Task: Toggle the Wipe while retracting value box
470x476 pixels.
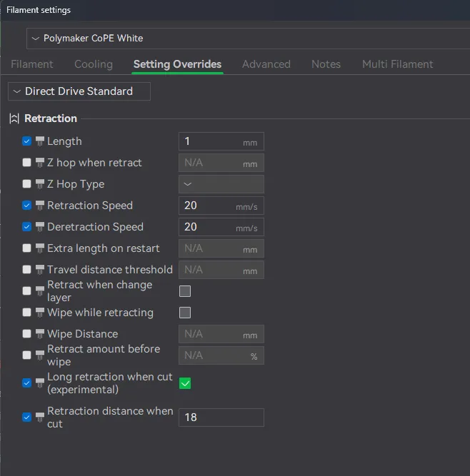Action: [x=185, y=313]
